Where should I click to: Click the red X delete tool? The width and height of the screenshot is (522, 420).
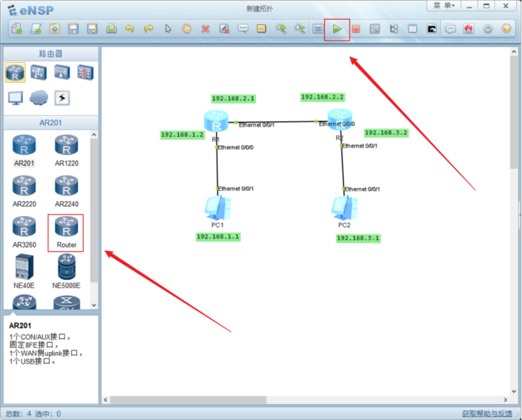click(205, 29)
